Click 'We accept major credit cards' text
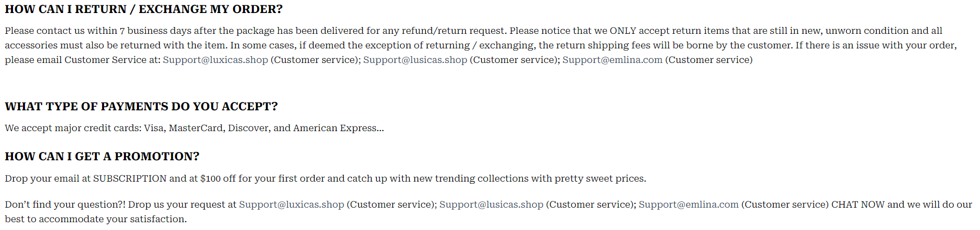The image size is (980, 230). click(72, 128)
